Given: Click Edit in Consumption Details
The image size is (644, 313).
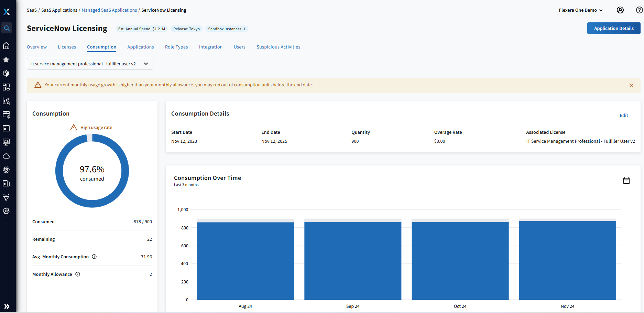Looking at the screenshot, I should (624, 115).
